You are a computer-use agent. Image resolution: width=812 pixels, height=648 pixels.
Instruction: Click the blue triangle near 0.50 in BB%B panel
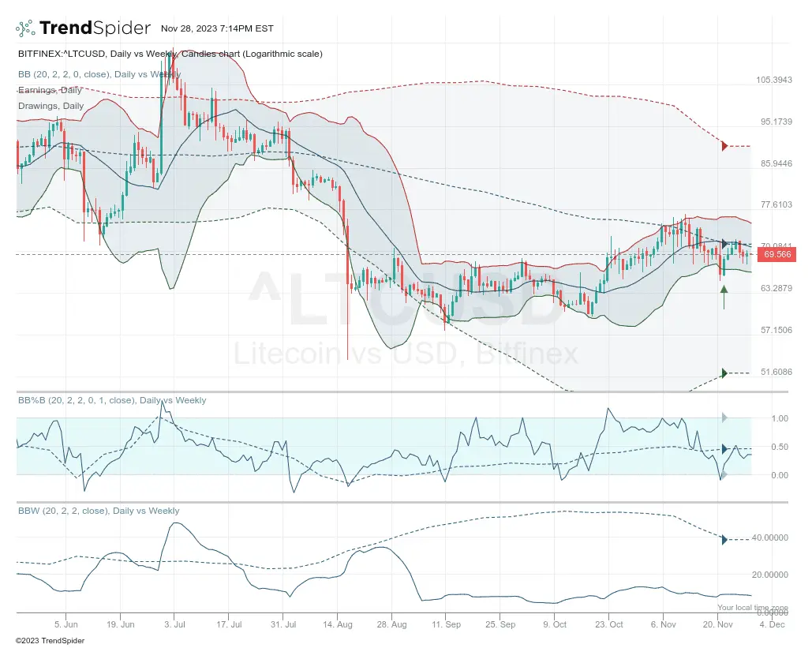coord(724,448)
